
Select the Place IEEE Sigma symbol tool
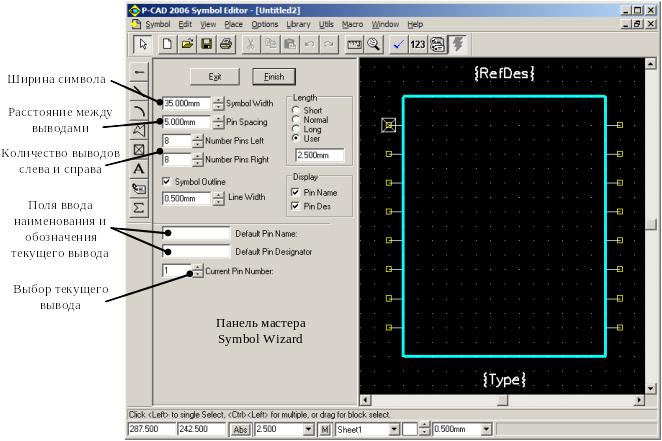(x=139, y=208)
